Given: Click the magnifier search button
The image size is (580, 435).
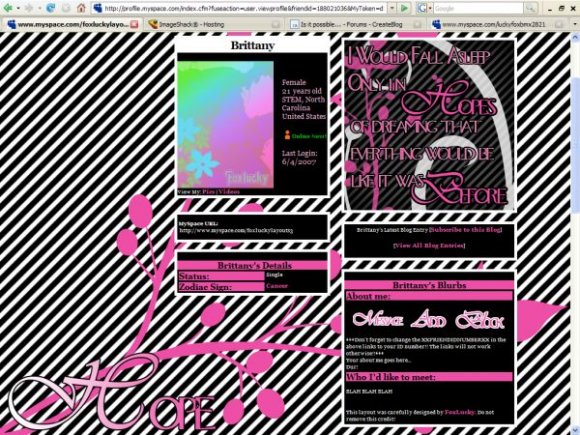Looking at the screenshot, I should tap(531, 8).
